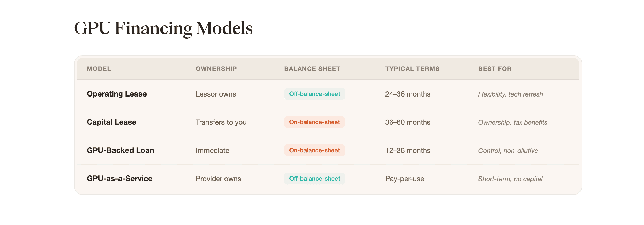Image resolution: width=644 pixels, height=225 pixels.
Task: Click the "Flexibility, tech refresh" cell
Action: point(510,94)
